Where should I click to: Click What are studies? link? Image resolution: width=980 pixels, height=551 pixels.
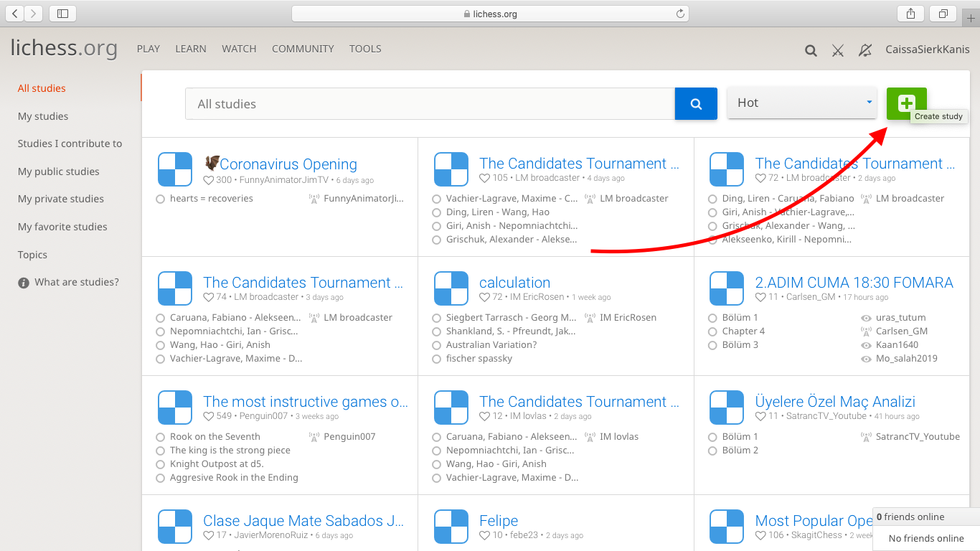(x=77, y=282)
